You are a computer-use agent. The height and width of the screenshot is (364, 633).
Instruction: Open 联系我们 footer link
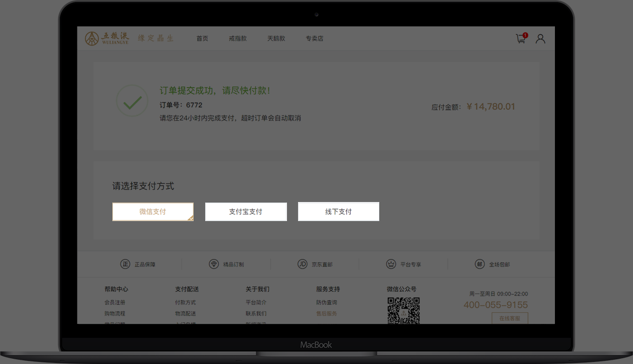pos(256,314)
